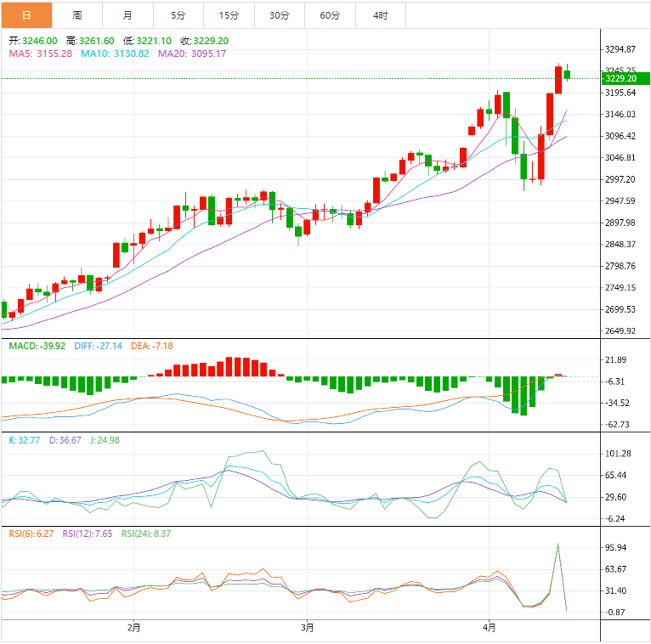Switch to the 月 monthly tab
The width and height of the screenshot is (651, 644).
click(x=127, y=15)
